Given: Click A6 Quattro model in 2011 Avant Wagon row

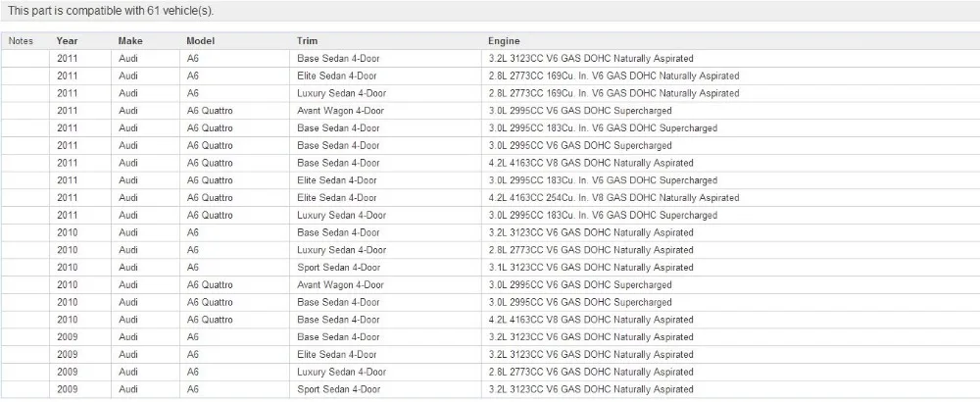Looking at the screenshot, I should click(210, 111).
